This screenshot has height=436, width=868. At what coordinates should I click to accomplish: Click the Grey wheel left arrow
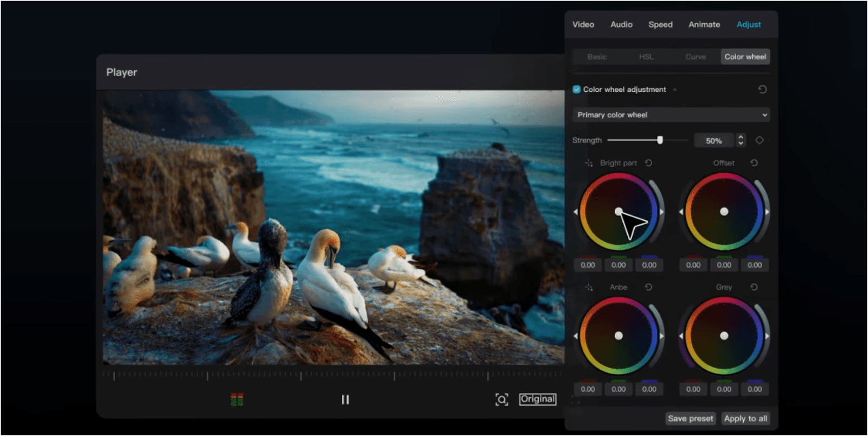[681, 336]
